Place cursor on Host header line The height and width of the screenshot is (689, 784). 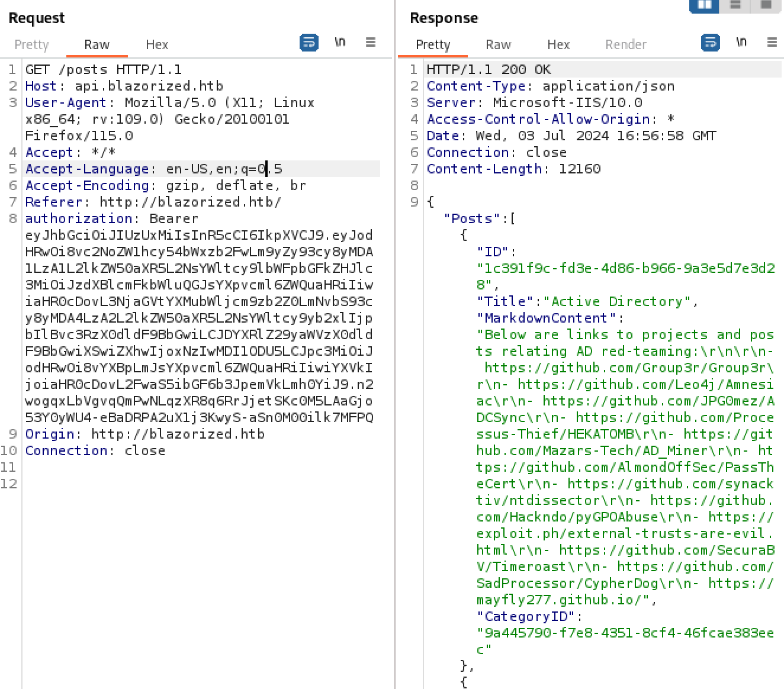124,86
